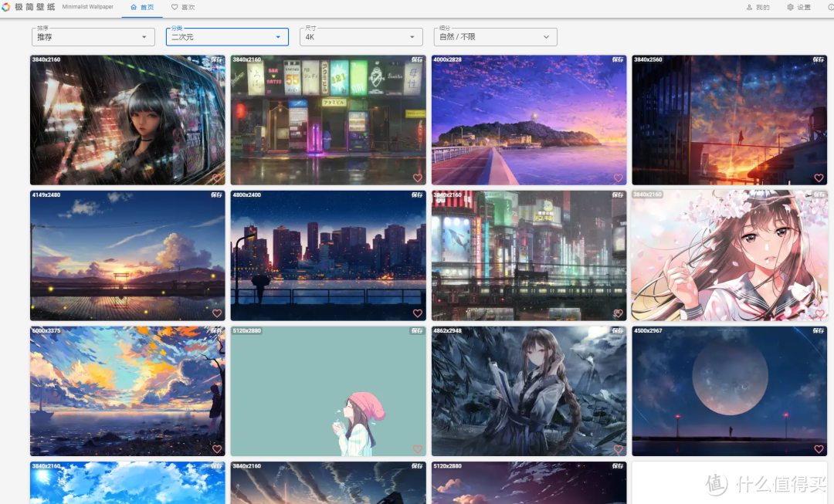Open the night city skyline thumbnail
This screenshot has height=504, width=834.
pos(328,255)
